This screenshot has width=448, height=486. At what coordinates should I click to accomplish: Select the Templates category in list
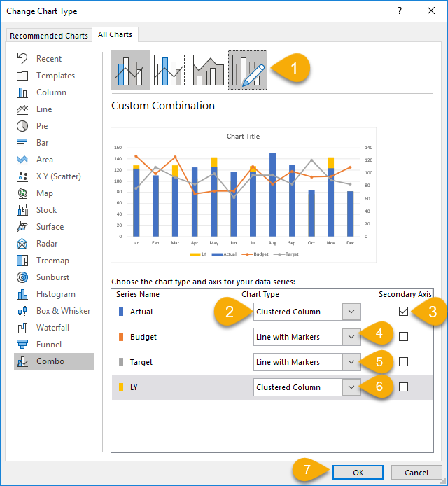(55, 76)
